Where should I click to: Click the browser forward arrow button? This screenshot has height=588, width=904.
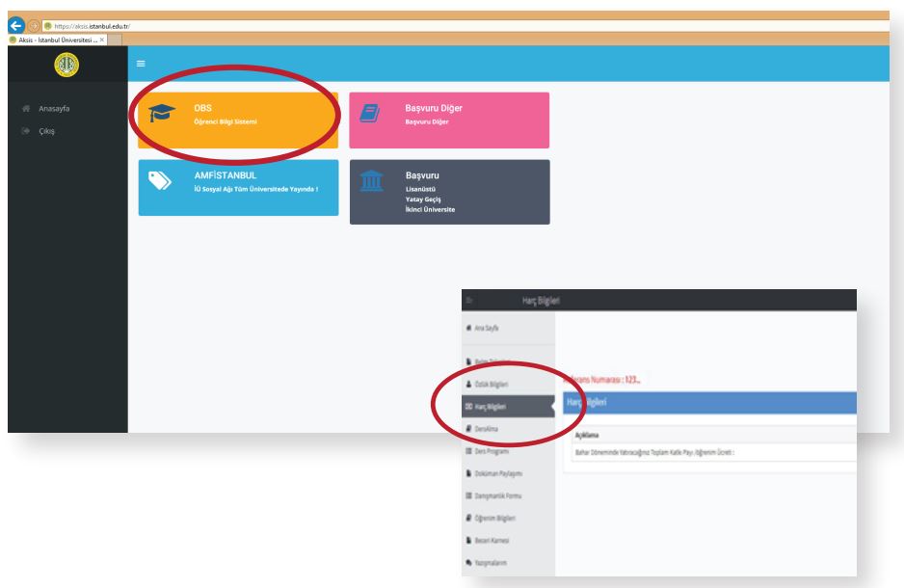tap(34, 26)
